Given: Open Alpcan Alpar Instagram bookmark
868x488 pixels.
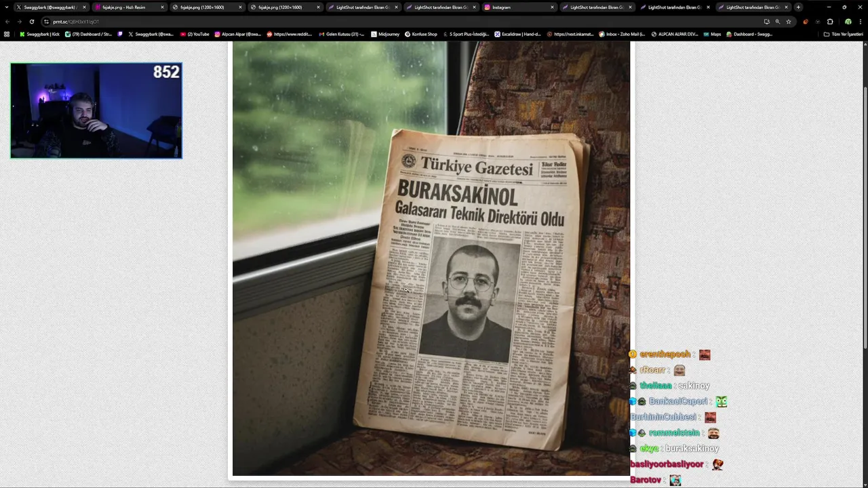Looking at the screenshot, I should pos(238,34).
